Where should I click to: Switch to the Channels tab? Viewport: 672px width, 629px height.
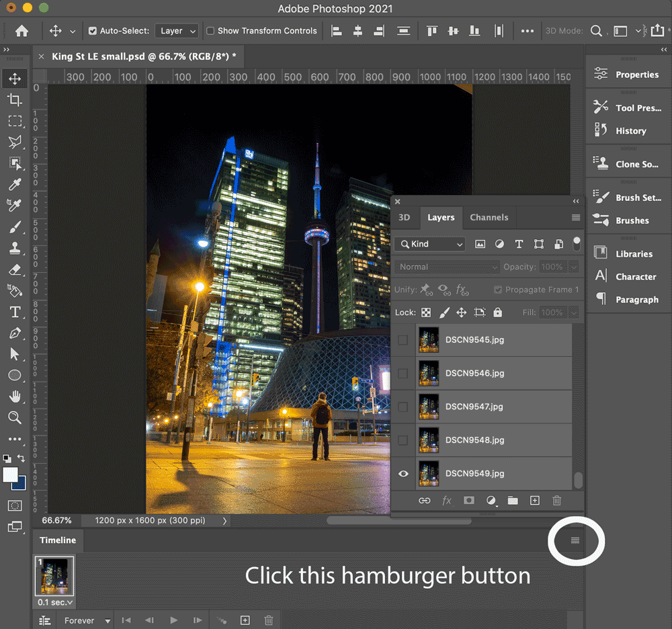click(x=489, y=218)
